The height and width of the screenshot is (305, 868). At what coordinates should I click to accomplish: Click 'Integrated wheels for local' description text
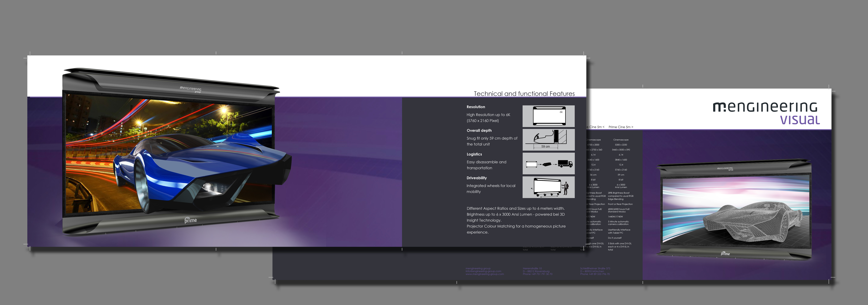pos(491,186)
